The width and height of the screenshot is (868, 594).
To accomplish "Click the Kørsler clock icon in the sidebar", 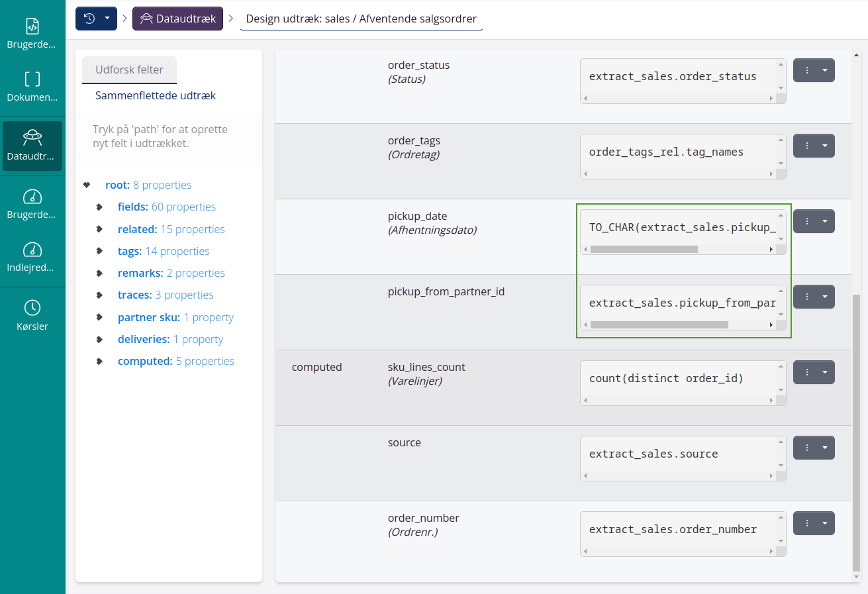I will coord(32,309).
